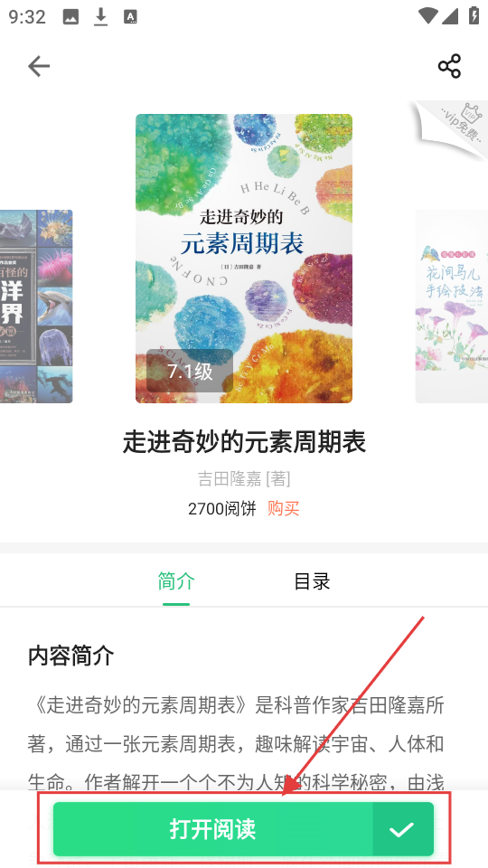488x868 pixels.
Task: Tap the Wi-Fi signal icon in status bar
Action: click(427, 15)
